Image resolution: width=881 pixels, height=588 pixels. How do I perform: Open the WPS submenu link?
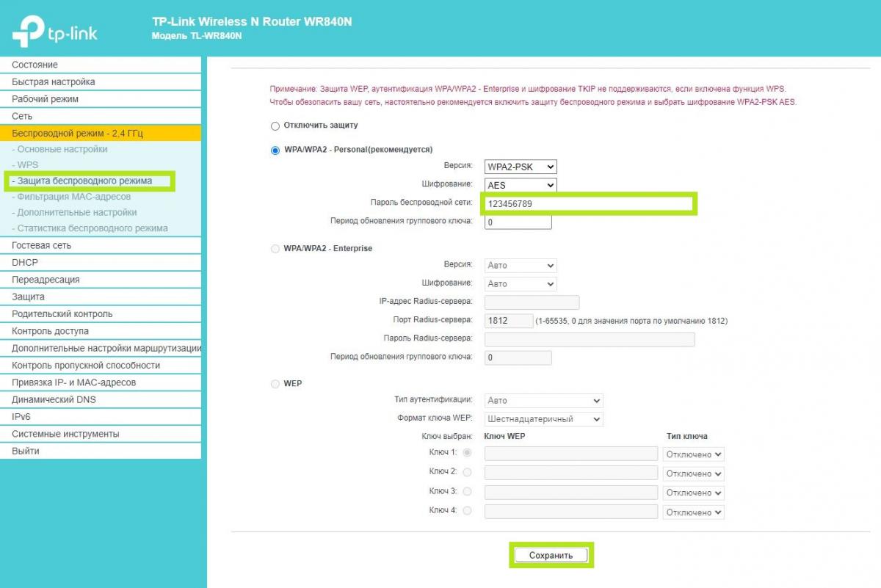[28, 165]
